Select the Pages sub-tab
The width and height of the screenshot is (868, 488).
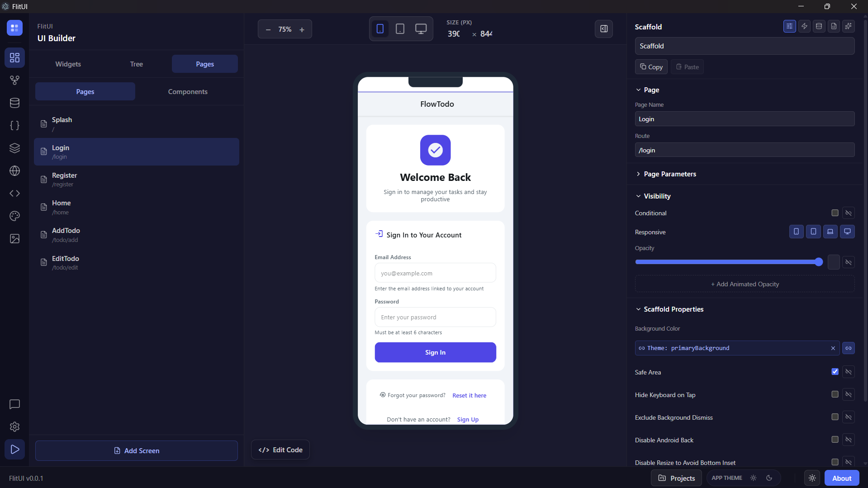pos(85,91)
